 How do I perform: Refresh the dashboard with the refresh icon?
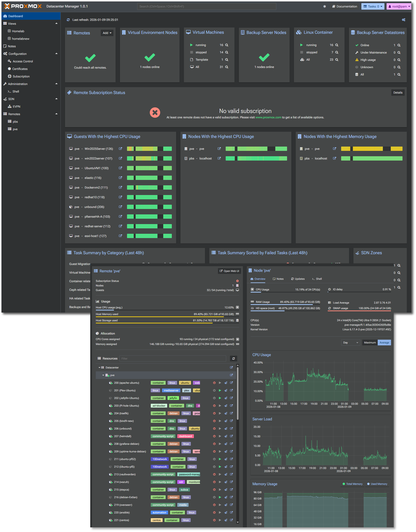[x=68, y=20]
